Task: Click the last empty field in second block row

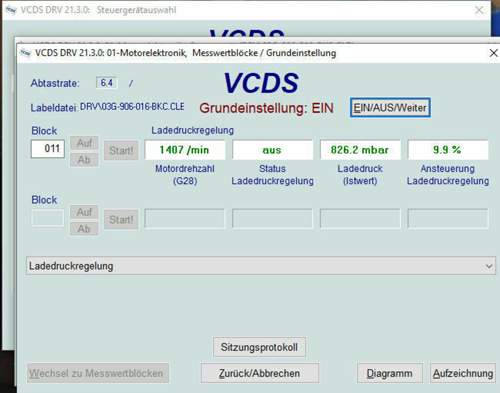Action: click(448, 219)
